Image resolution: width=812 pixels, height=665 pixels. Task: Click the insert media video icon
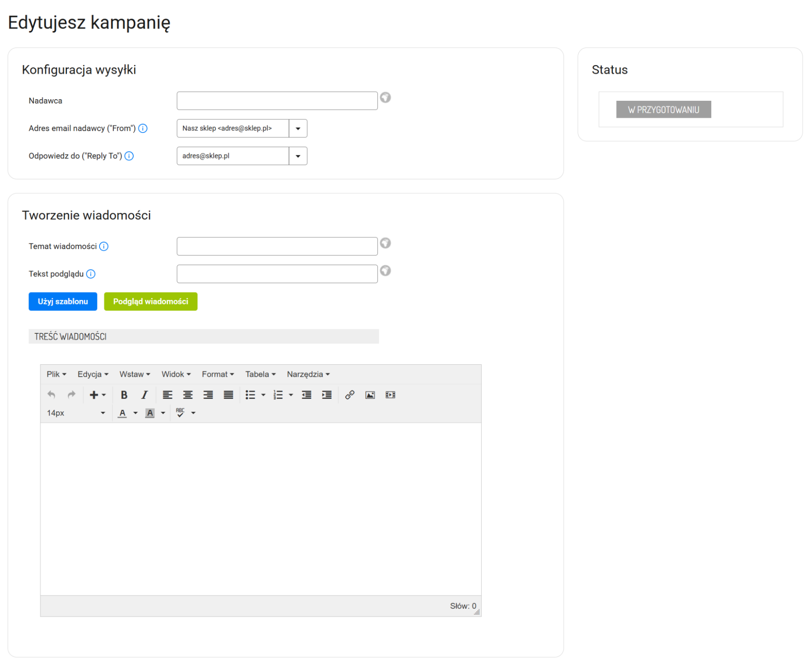tap(390, 395)
